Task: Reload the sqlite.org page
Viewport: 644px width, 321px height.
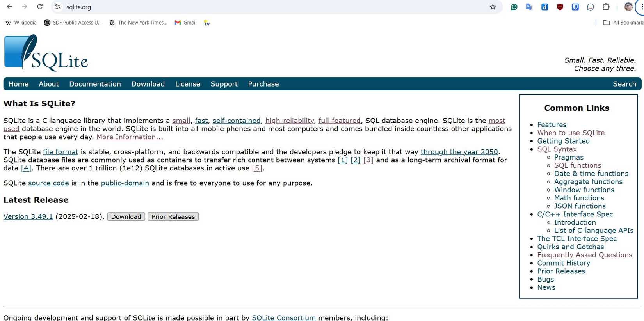Action: pyautogui.click(x=40, y=7)
